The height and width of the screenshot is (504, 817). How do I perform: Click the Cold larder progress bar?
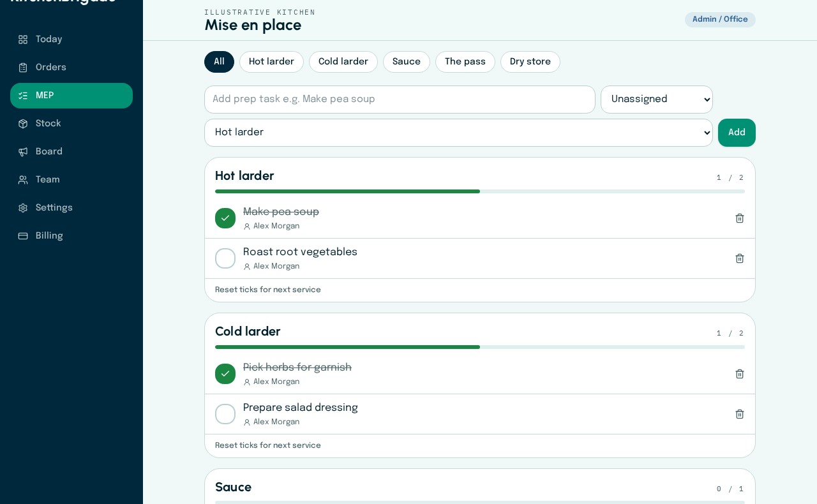click(480, 347)
